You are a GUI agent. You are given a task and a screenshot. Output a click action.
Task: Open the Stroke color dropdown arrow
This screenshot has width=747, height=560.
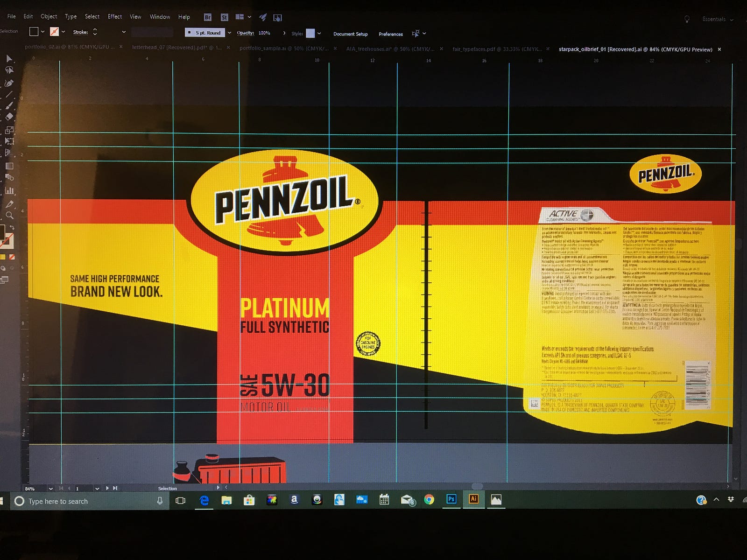(x=63, y=32)
